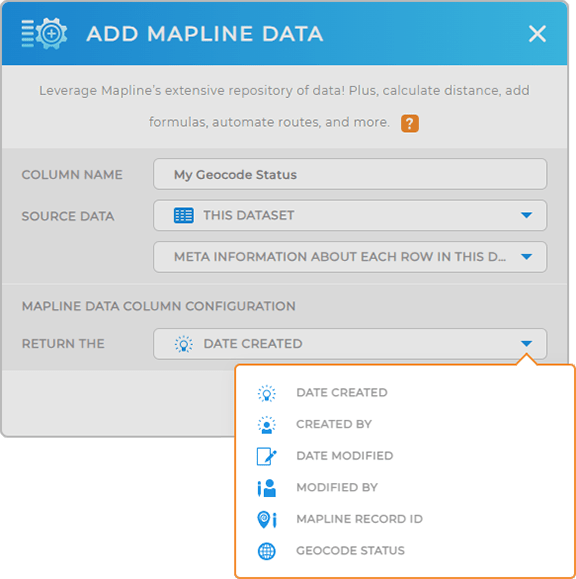576x579 pixels.
Task: Choose Date Modified option
Action: 345,456
